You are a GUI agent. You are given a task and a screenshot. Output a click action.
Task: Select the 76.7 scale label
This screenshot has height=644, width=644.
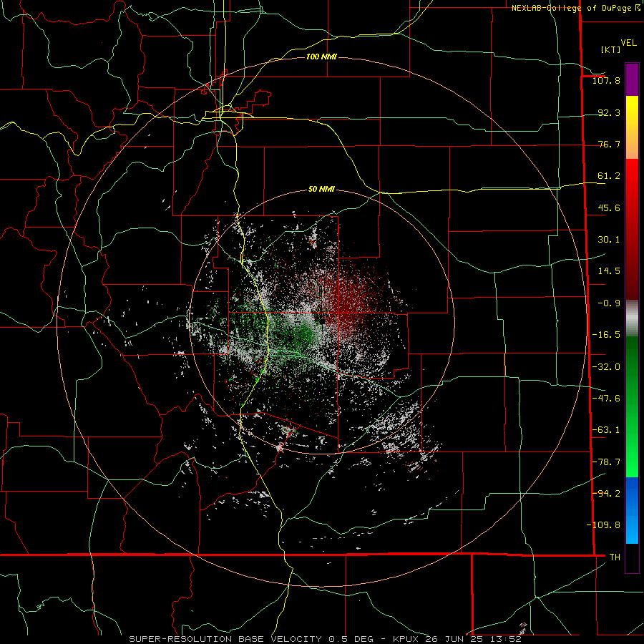pos(609,144)
